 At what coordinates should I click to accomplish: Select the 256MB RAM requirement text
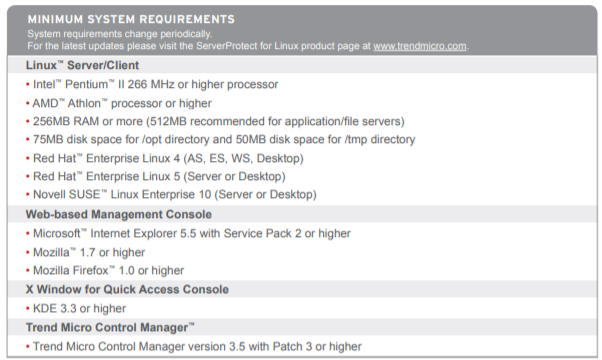coord(219,121)
